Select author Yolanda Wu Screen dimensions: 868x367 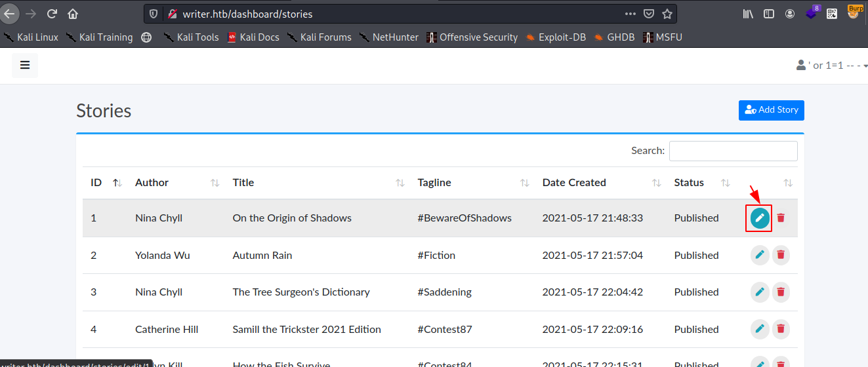(163, 255)
